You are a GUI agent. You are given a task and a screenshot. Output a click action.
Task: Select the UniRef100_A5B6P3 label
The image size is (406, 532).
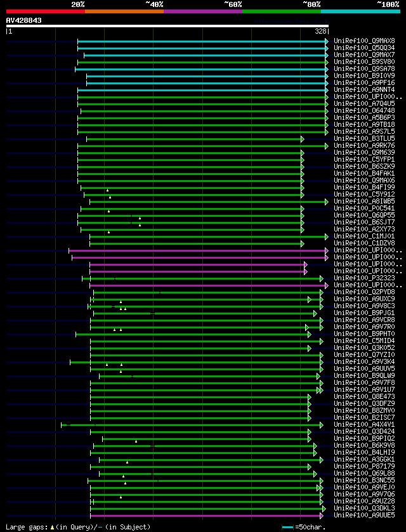pyautogui.click(x=364, y=117)
